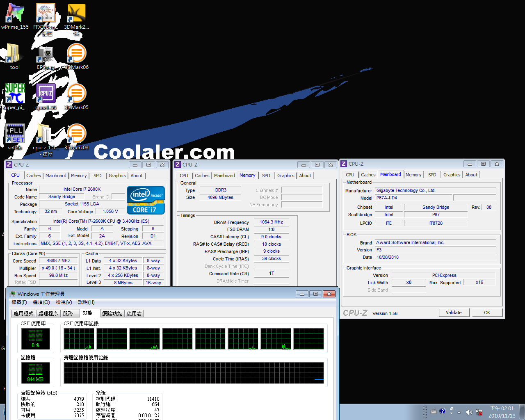Show hidden tray icons arrow
This screenshot has height=420, width=525.
point(459,412)
